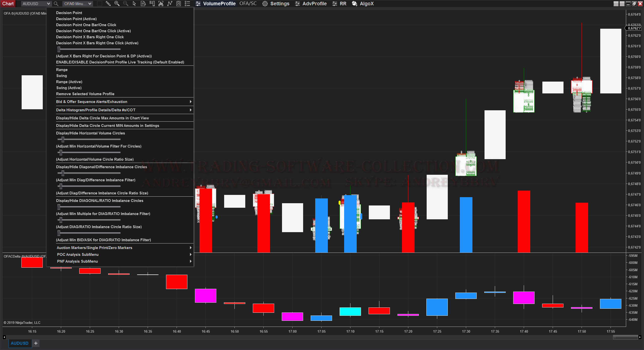Click the zoom in magnifier icon
The width and height of the screenshot is (644, 350).
(117, 4)
